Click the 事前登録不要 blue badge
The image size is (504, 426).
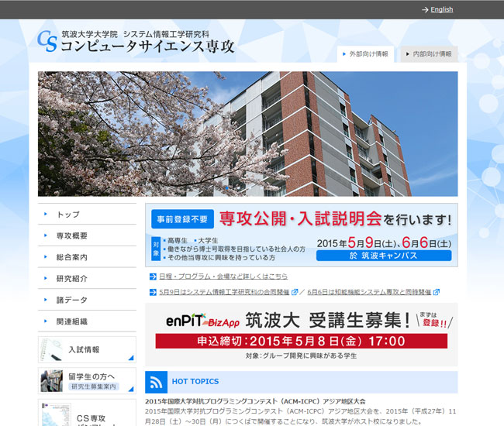click(x=182, y=219)
